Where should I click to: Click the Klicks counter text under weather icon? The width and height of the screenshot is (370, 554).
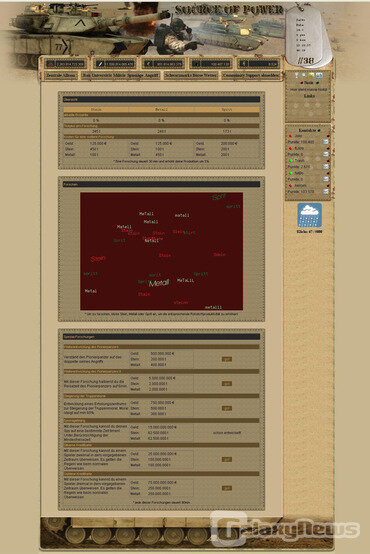309,232
